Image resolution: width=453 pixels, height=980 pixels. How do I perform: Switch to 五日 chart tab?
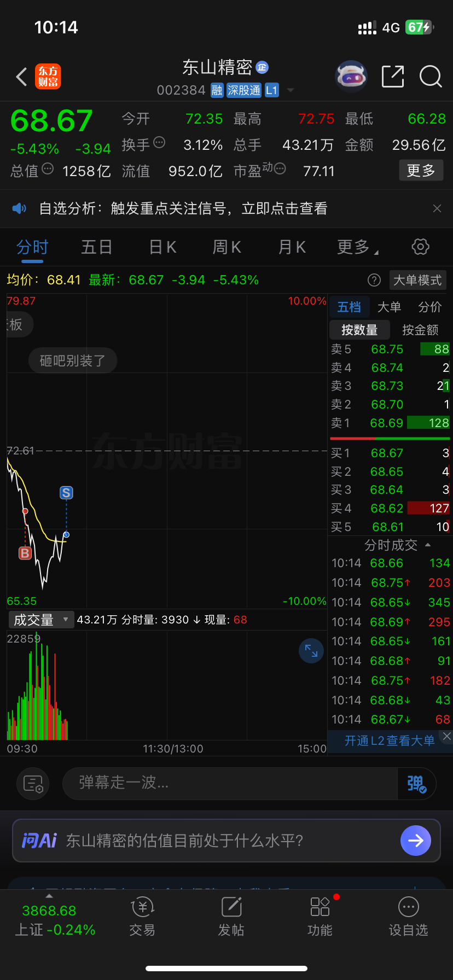97,247
